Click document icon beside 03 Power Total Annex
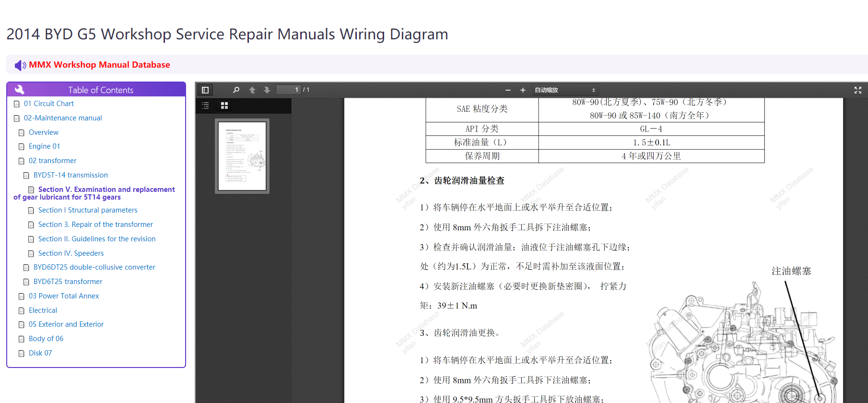 pos(22,296)
